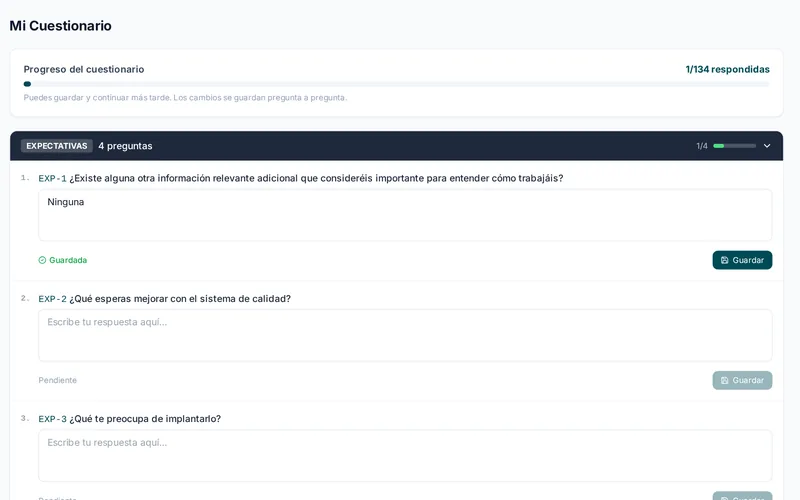
Task: Collapse the EXPECTATIVAS section chevron
Action: pos(766,146)
